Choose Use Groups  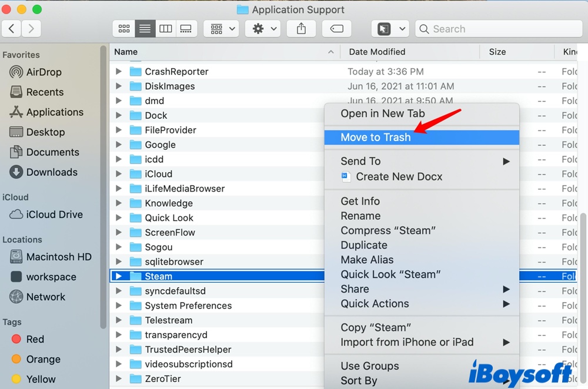pos(422,365)
